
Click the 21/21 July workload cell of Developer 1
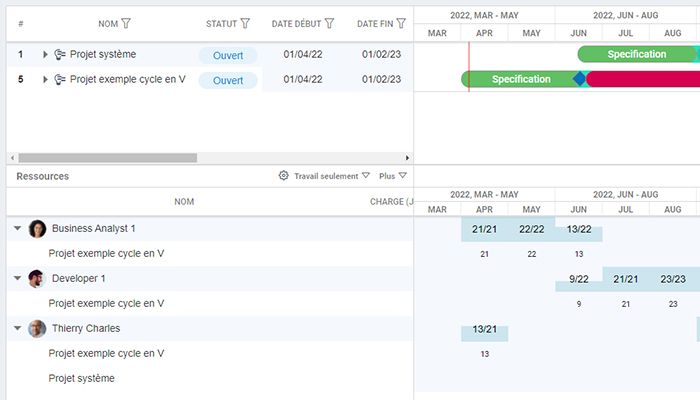point(625,279)
